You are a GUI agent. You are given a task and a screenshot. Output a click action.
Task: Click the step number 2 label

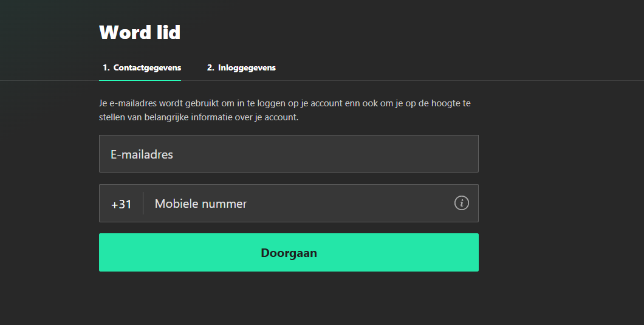pos(210,67)
